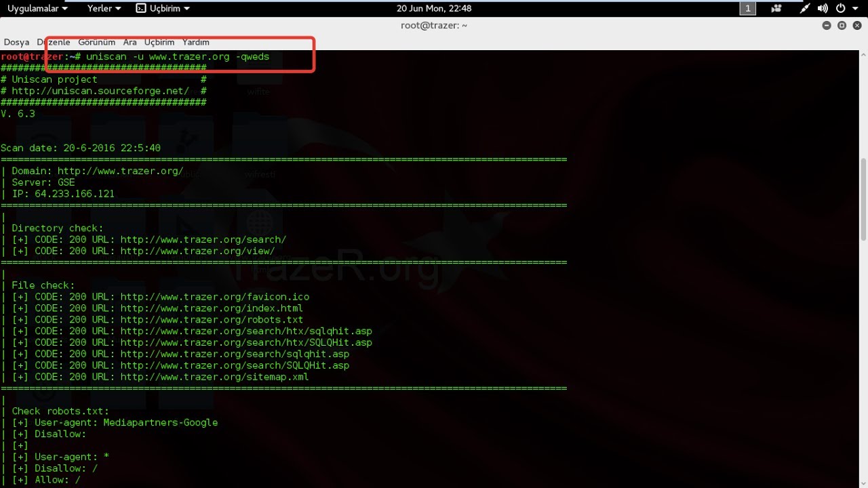Open the Yerler places menu

[104, 9]
